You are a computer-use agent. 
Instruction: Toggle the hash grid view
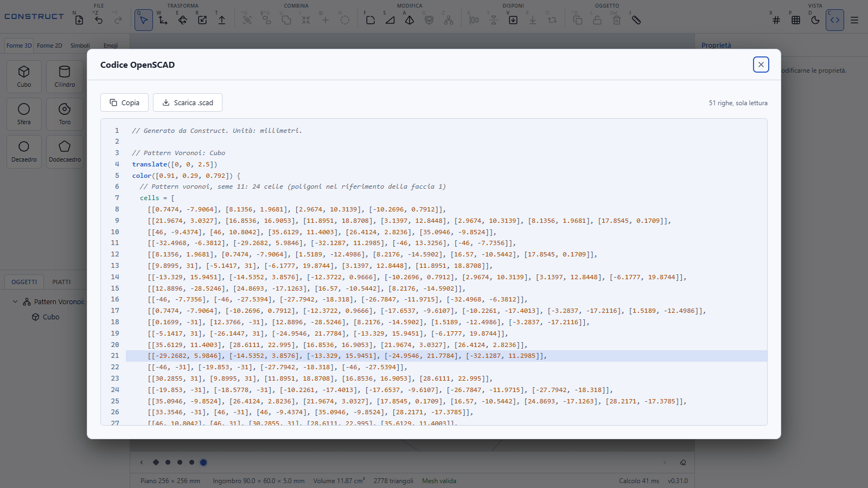coord(776,20)
